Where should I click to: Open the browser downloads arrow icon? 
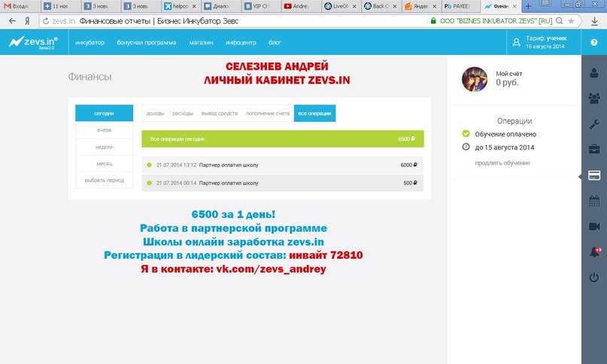(x=595, y=21)
